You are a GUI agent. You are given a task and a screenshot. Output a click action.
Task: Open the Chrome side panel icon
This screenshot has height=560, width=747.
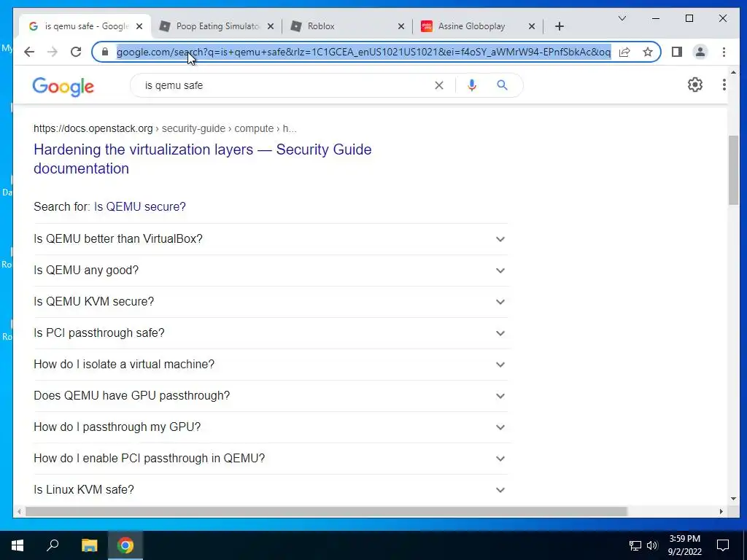[677, 52]
